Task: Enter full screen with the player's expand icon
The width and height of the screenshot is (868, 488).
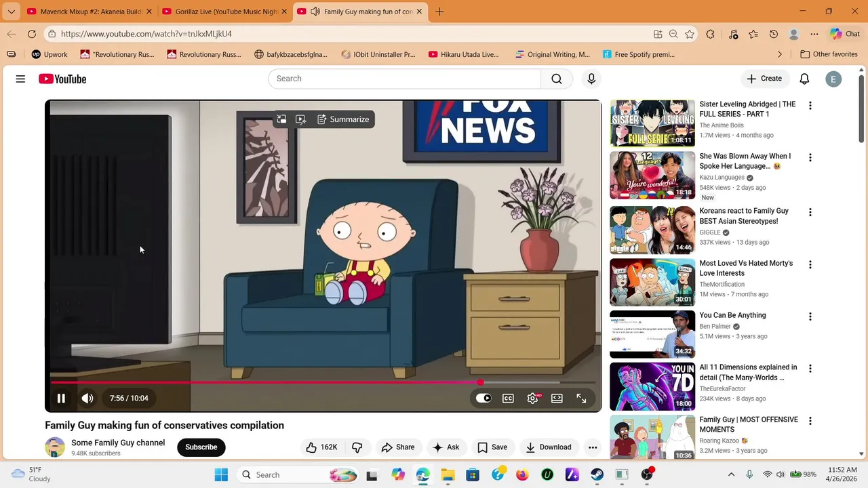Action: coord(581,399)
